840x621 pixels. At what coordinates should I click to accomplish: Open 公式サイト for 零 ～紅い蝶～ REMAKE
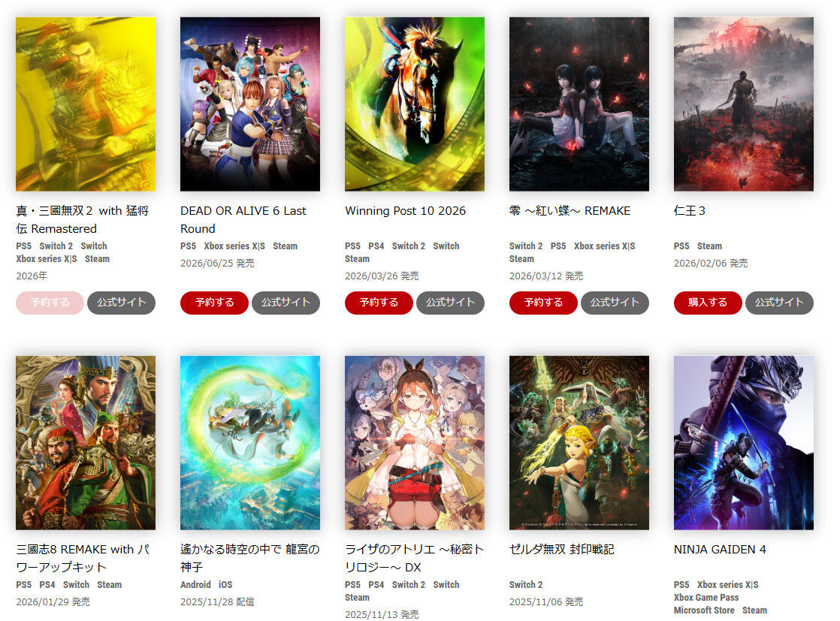click(x=615, y=303)
